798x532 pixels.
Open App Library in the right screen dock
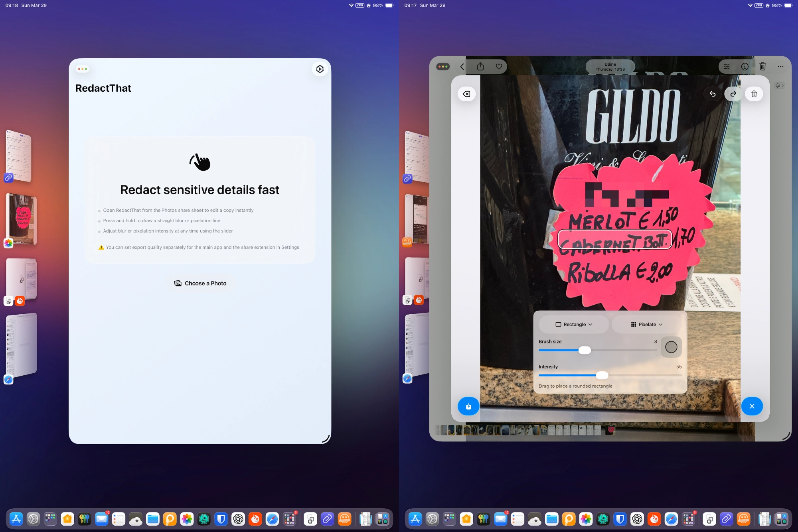781,519
